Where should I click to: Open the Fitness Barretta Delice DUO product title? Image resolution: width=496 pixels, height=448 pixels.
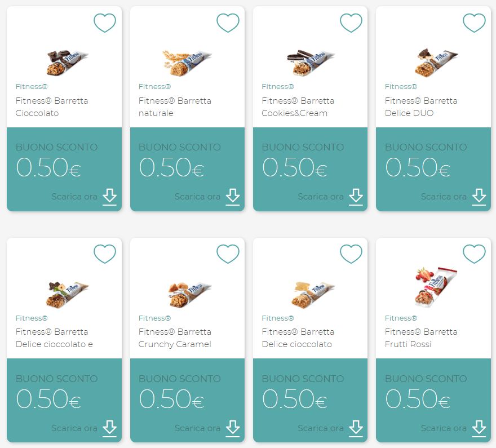click(x=421, y=107)
